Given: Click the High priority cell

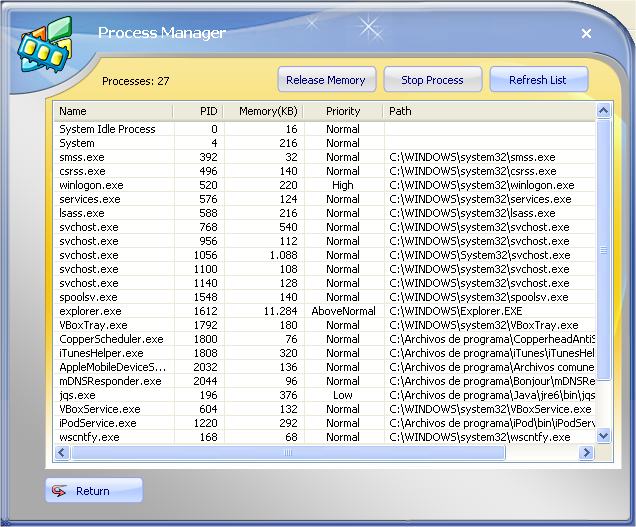Looking at the screenshot, I should tap(343, 185).
